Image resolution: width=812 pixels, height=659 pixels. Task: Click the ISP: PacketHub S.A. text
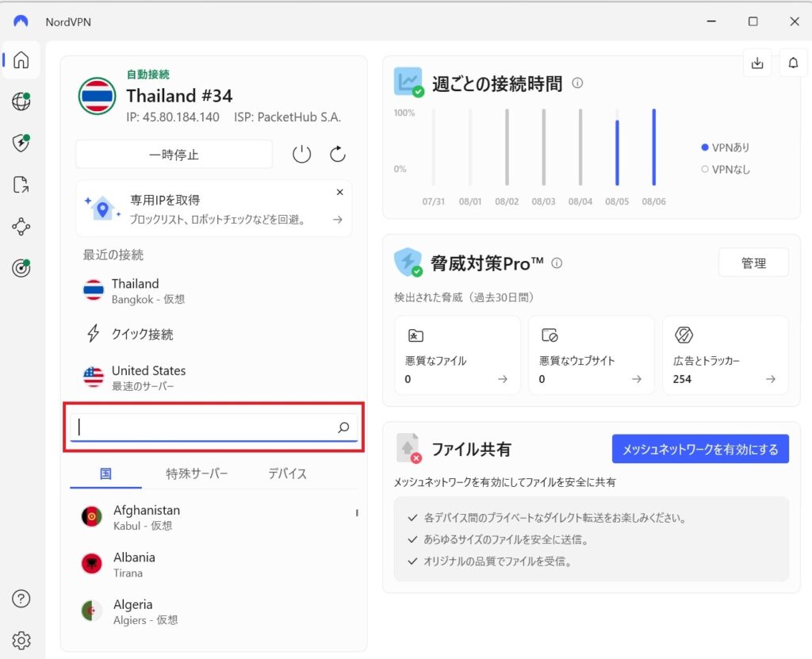(287, 117)
